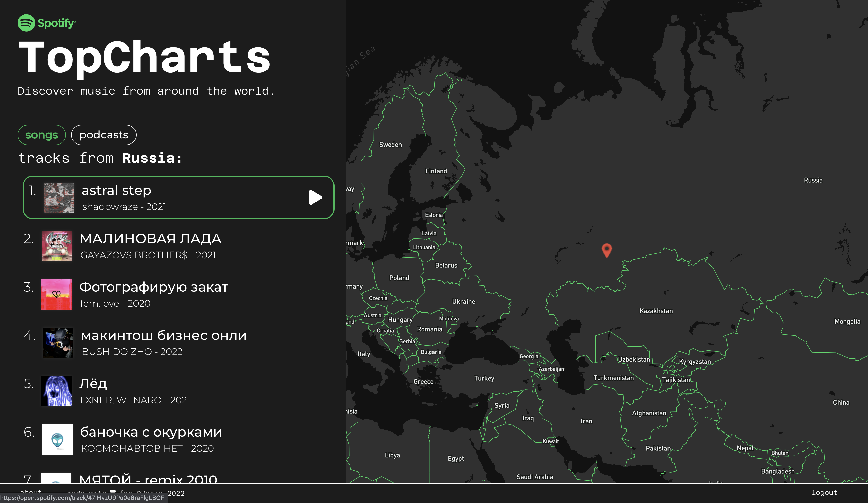The height and width of the screenshot is (503, 868).
Task: Open МАЛИНОВАЯ ЛАДА album artwork
Action: point(57,246)
